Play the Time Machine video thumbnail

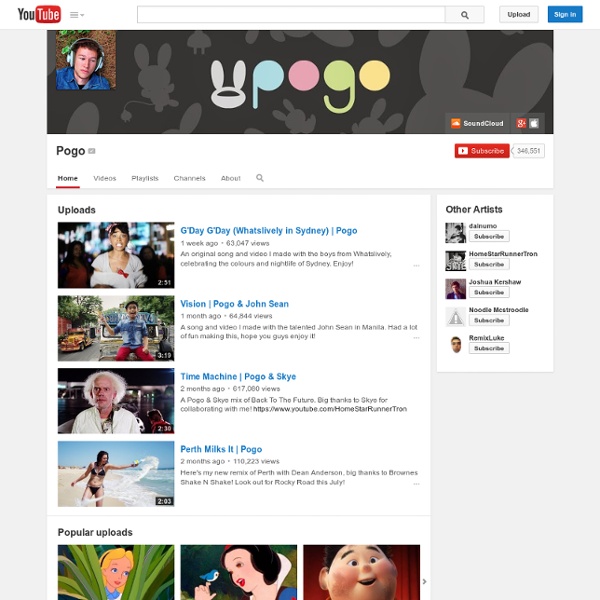coord(116,401)
